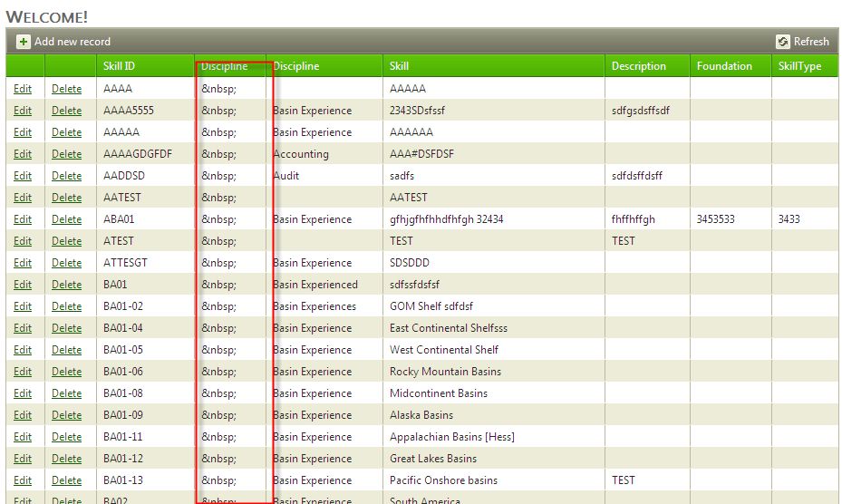The width and height of the screenshot is (842, 504).
Task: Click the Great Lakes Basins cell
Action: (x=433, y=459)
